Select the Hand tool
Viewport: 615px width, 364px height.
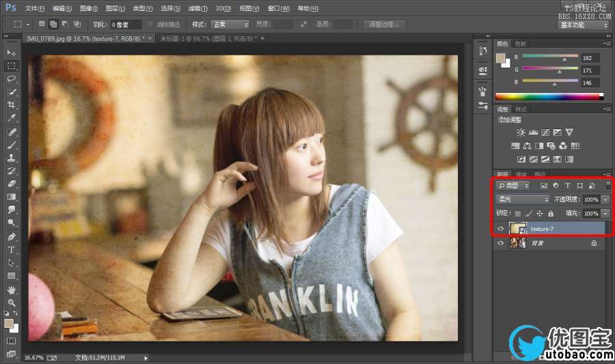point(12,290)
